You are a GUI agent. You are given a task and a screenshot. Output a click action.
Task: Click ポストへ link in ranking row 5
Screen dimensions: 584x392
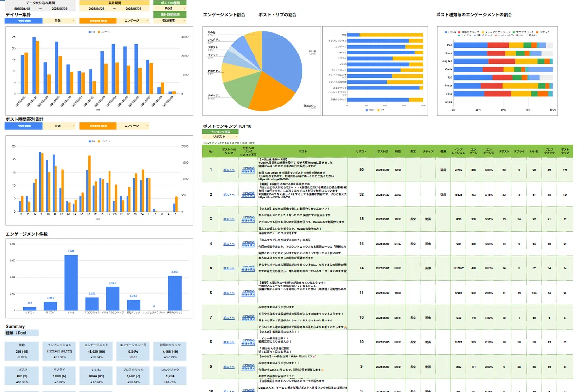point(229,268)
